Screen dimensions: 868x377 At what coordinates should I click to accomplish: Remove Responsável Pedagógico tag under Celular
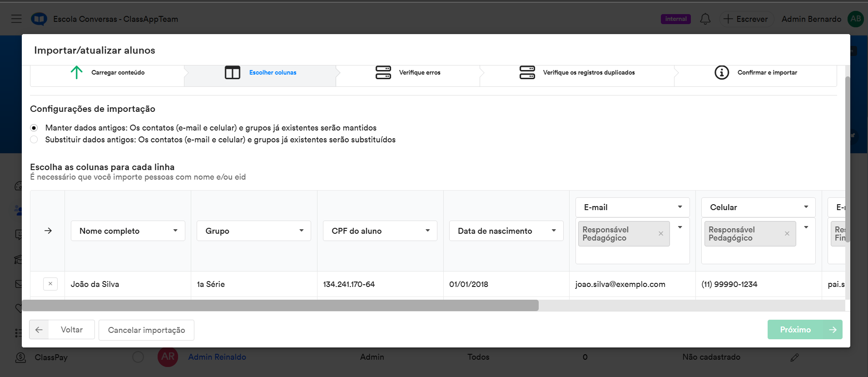pyautogui.click(x=787, y=234)
